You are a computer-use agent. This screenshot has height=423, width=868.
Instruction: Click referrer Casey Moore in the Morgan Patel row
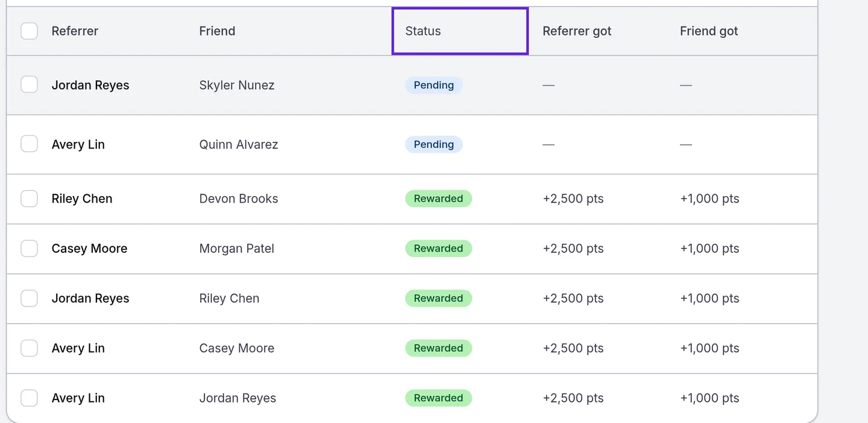point(89,249)
